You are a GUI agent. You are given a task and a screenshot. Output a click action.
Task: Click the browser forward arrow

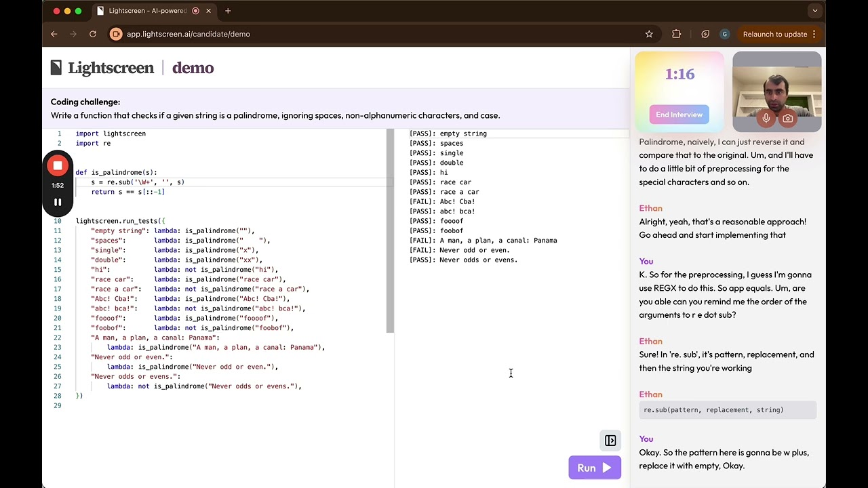tap(73, 34)
